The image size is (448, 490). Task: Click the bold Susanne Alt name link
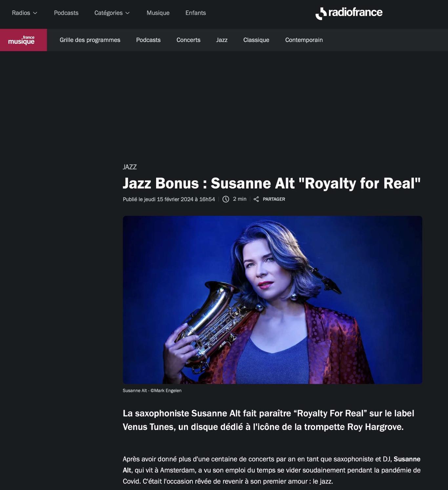point(407,459)
